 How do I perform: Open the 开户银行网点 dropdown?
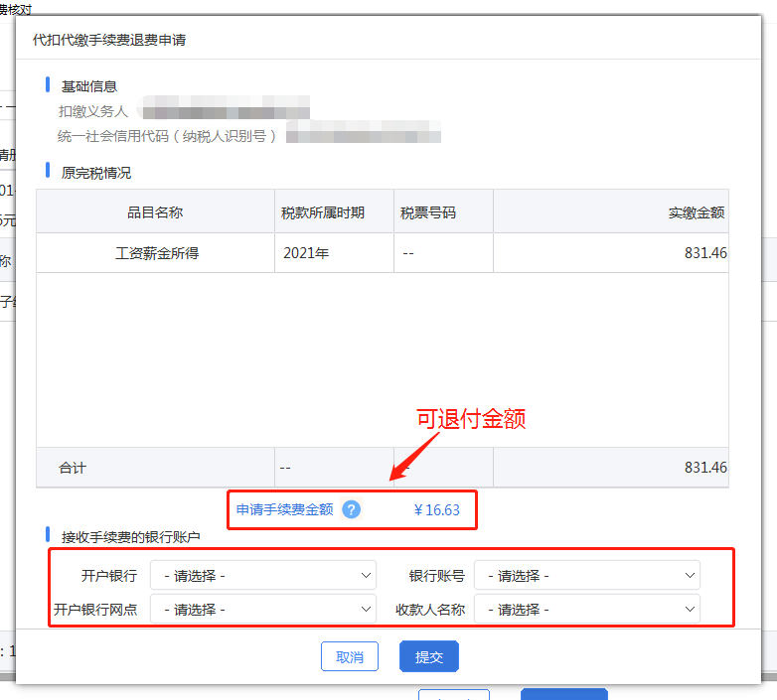pyautogui.click(x=263, y=609)
